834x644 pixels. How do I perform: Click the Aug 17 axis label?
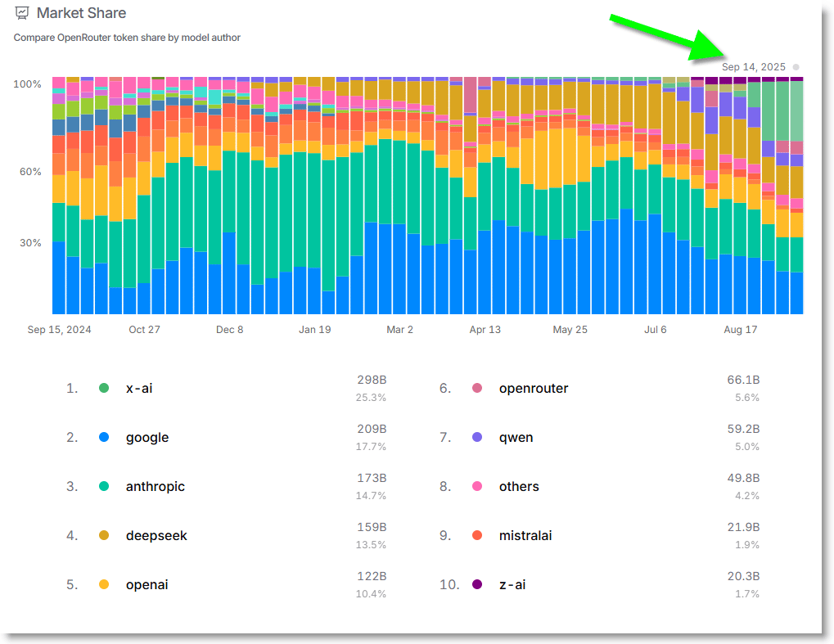pos(741,330)
